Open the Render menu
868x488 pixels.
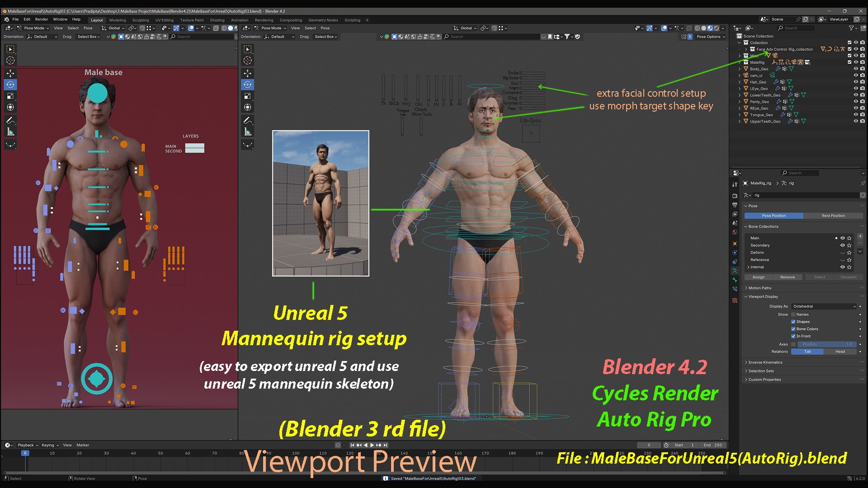tap(41, 19)
